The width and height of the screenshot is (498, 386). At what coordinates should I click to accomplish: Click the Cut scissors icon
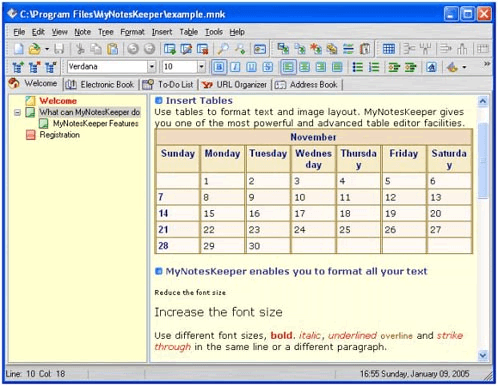pyautogui.click(x=80, y=49)
